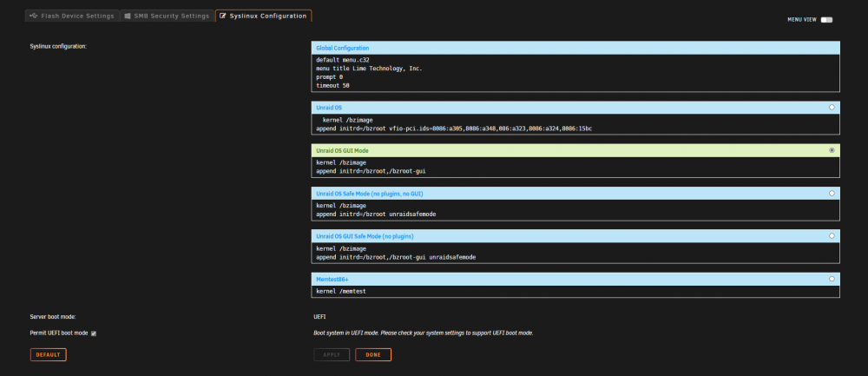Click the Default button
This screenshot has width=868, height=376.
coord(48,354)
